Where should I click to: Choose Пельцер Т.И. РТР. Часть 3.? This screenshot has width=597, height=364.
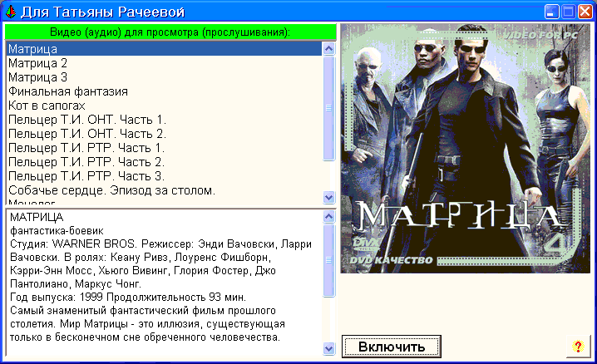[86, 176]
